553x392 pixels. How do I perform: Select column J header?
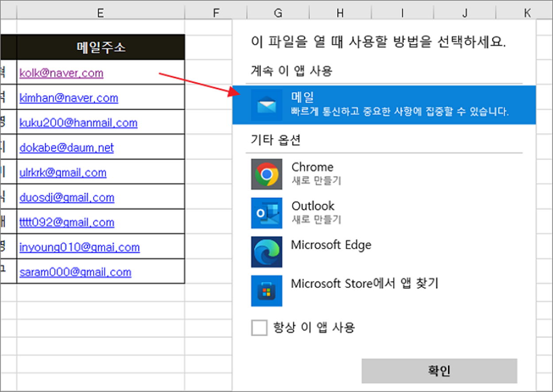465,13
